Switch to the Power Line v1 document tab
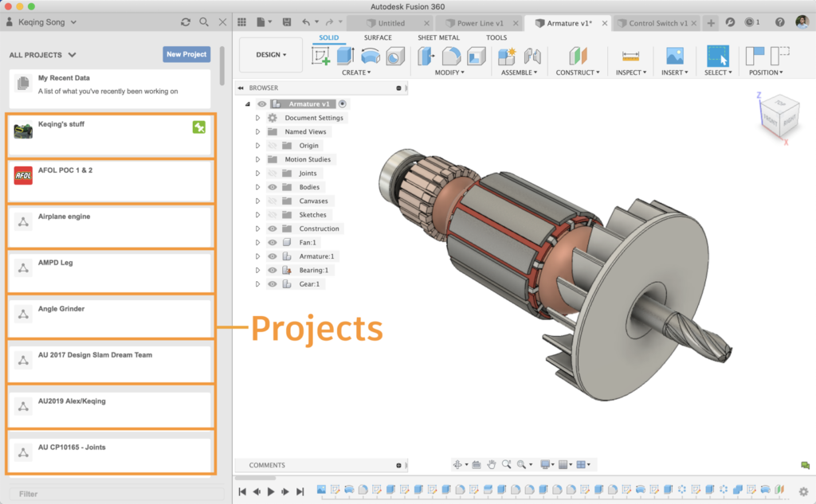 click(x=480, y=23)
